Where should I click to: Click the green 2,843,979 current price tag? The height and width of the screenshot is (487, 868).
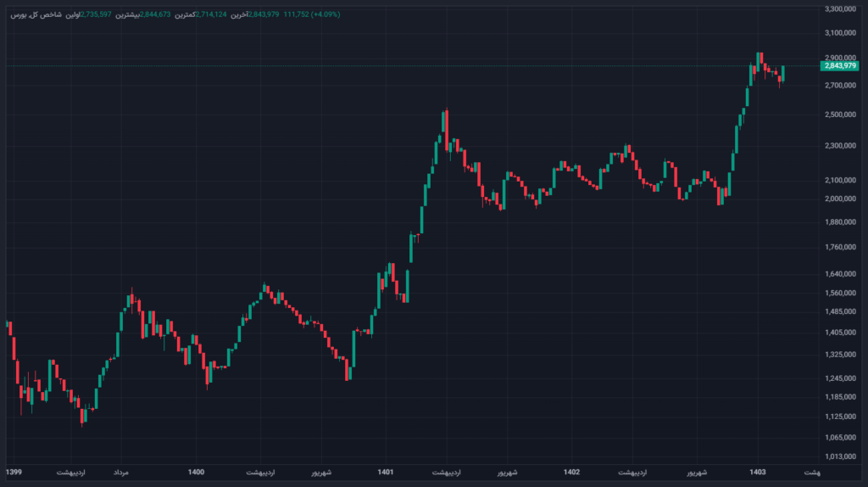839,66
